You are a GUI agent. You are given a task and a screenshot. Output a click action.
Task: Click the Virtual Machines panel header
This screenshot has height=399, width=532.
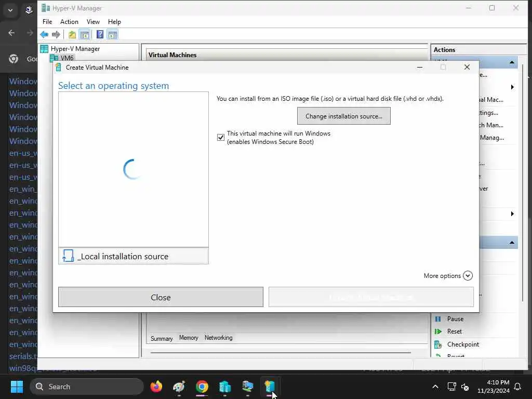click(172, 55)
